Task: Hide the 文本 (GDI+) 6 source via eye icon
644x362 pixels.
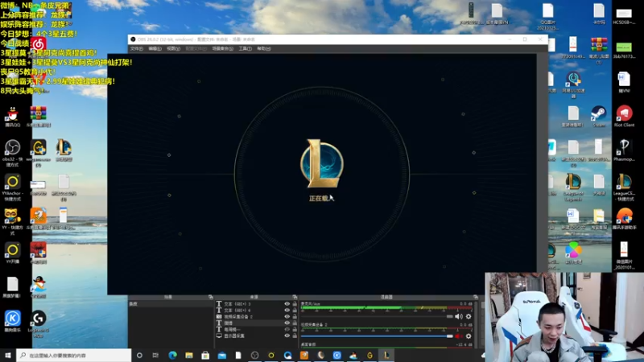Action: click(x=287, y=311)
